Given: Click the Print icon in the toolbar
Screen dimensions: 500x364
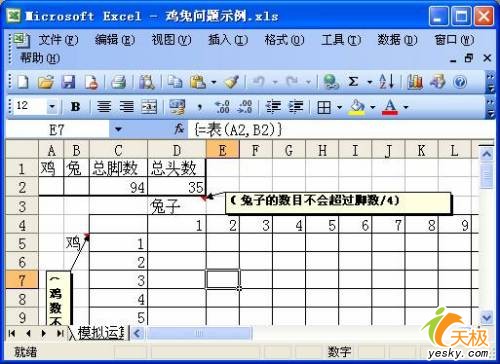Looking at the screenshot, I should click(x=118, y=81).
